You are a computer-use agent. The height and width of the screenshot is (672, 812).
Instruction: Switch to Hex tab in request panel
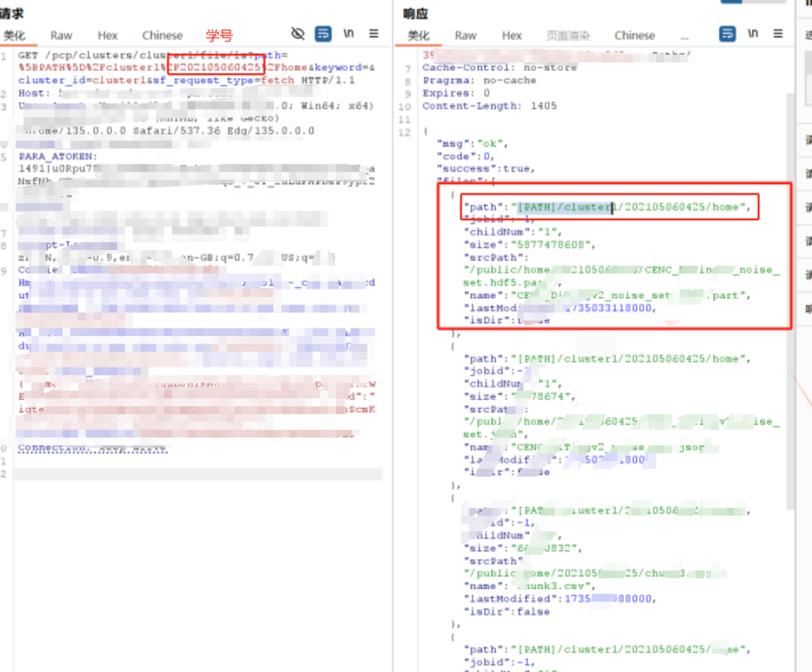click(108, 35)
